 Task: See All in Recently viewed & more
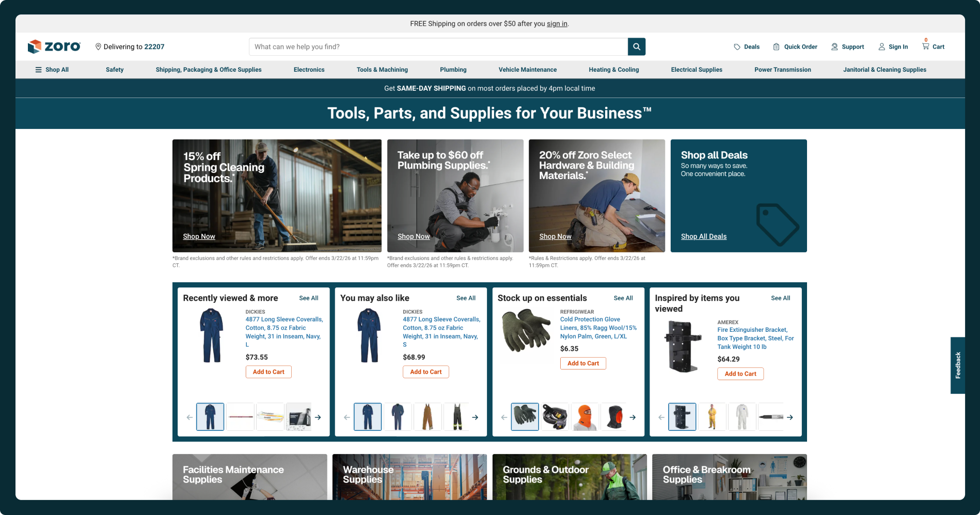309,298
